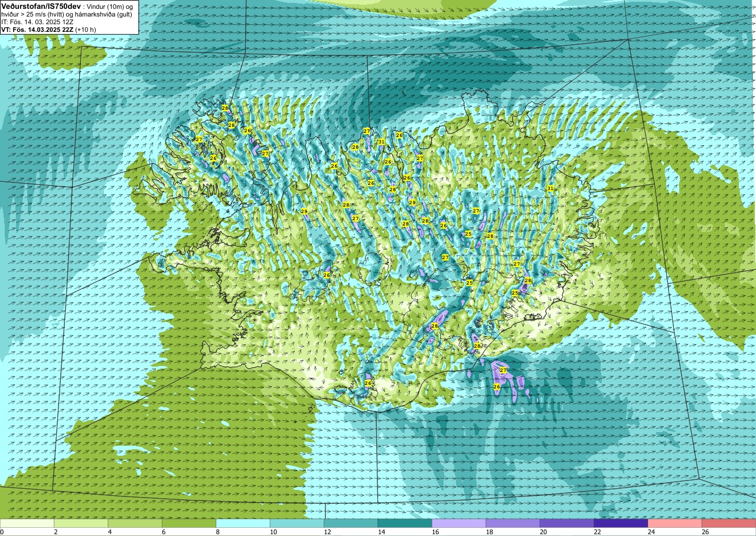The height and width of the screenshot is (536, 756).
Task: Pick the dark indigo 22–24 m/s swatch
Action: tap(621, 523)
